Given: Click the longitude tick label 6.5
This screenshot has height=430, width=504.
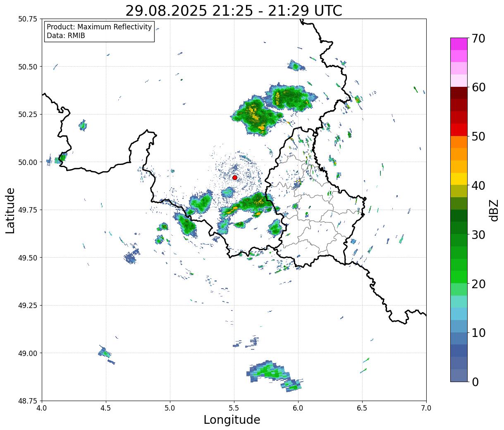Looking at the screenshot, I should [362, 408].
